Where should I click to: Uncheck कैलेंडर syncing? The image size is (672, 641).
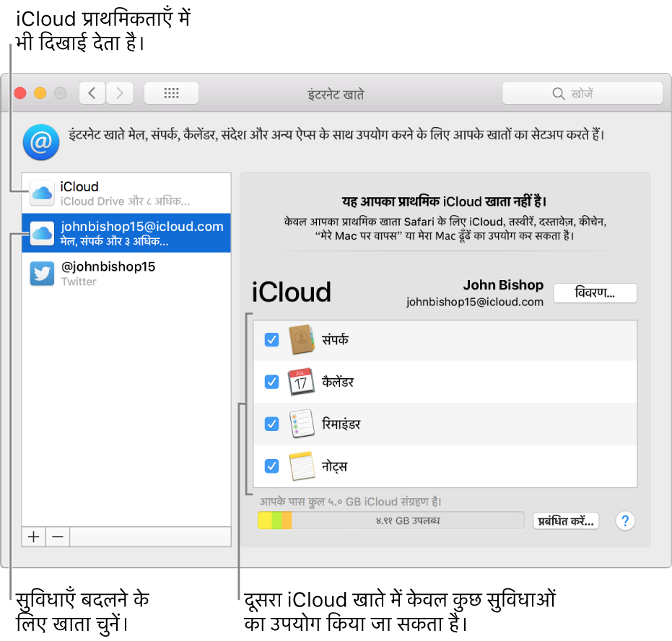coord(272,382)
